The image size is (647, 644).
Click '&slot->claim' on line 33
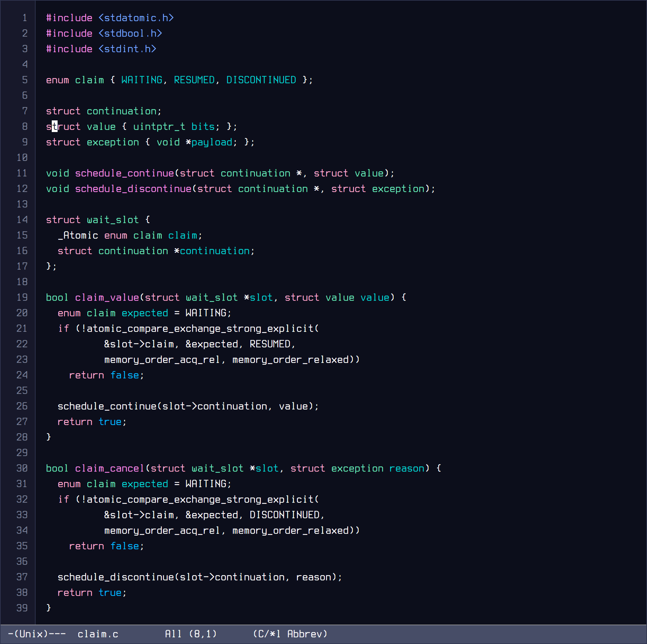point(139,515)
